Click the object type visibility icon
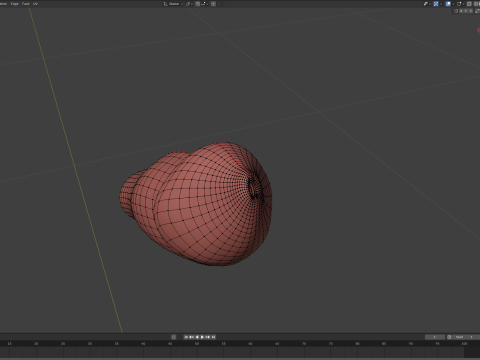The height and width of the screenshot is (360, 480). click(x=426, y=4)
